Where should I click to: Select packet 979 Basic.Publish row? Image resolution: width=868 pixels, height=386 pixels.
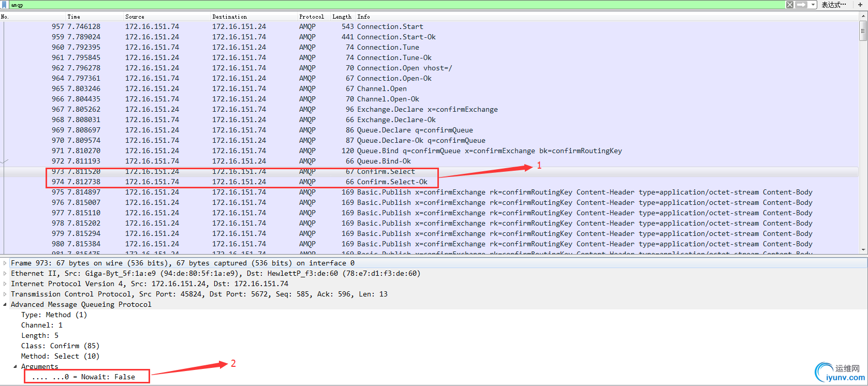[x=430, y=233]
